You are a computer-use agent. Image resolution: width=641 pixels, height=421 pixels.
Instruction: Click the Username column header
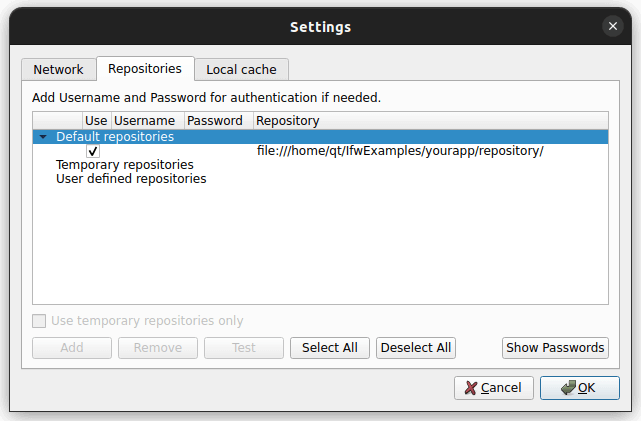(145, 121)
